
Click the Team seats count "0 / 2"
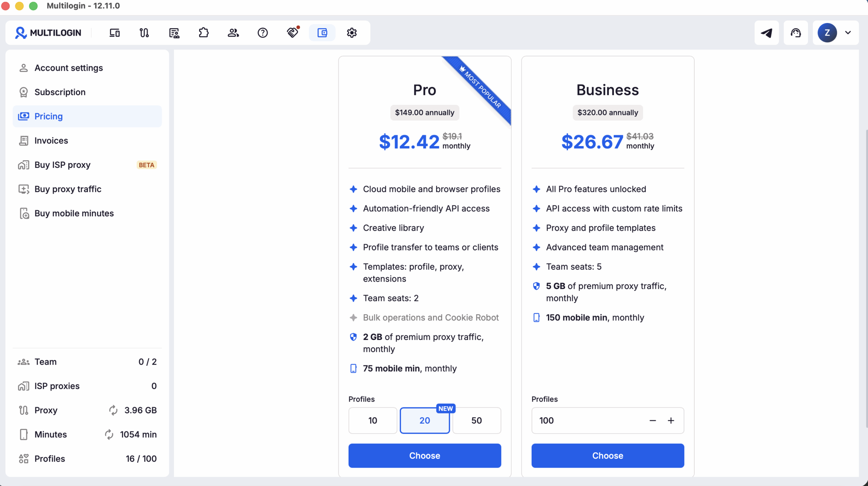(147, 362)
